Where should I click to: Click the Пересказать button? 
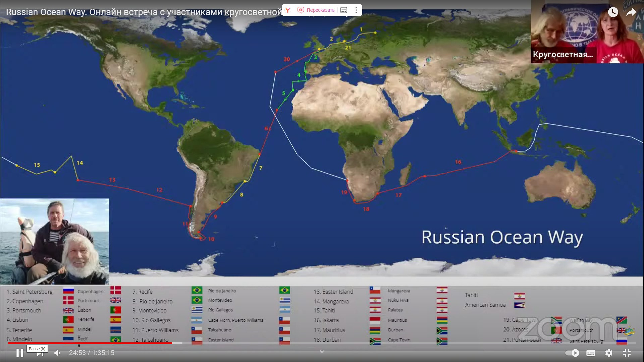[316, 10]
